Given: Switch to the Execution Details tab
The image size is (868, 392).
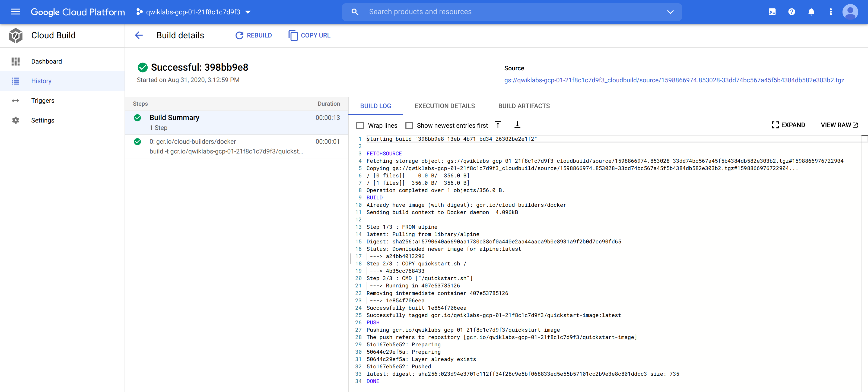Looking at the screenshot, I should pos(444,106).
